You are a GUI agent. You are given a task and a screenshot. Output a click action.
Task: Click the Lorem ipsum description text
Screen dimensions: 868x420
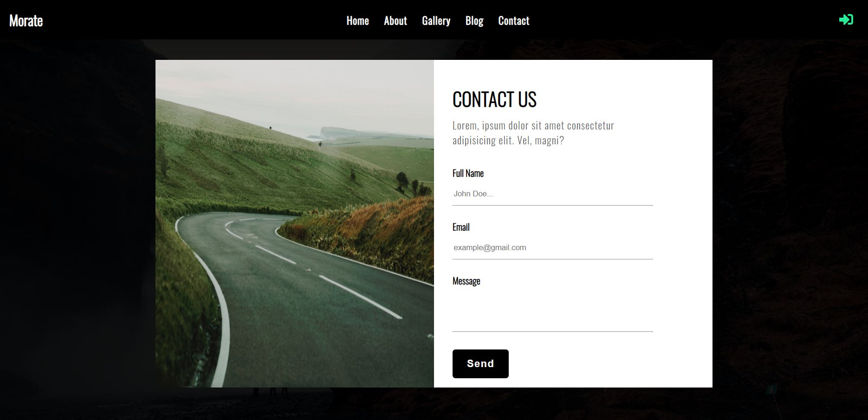pos(533,133)
